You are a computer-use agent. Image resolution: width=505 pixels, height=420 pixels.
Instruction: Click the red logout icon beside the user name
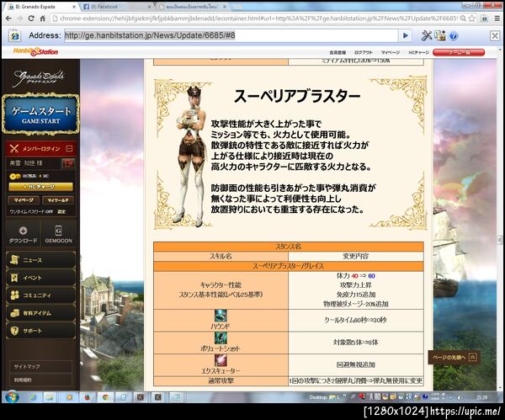click(x=68, y=163)
